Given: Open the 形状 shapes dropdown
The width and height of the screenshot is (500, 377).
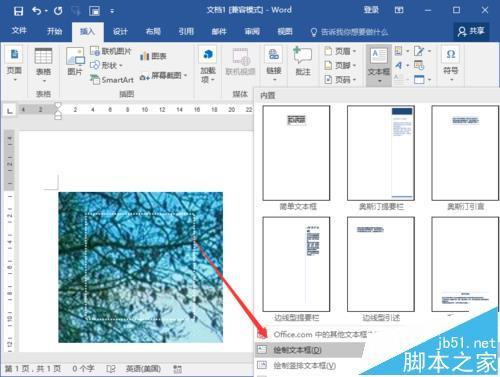Looking at the screenshot, I should pos(107,65).
